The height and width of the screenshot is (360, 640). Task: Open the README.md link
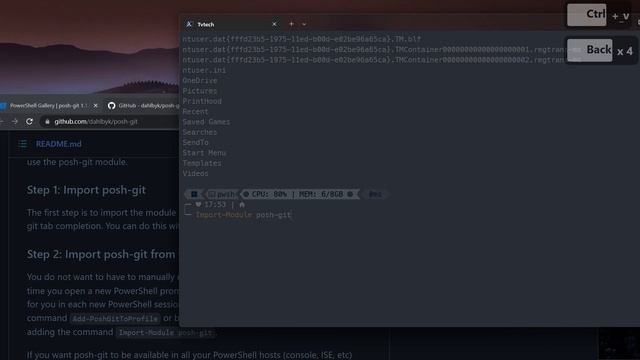pos(58,144)
